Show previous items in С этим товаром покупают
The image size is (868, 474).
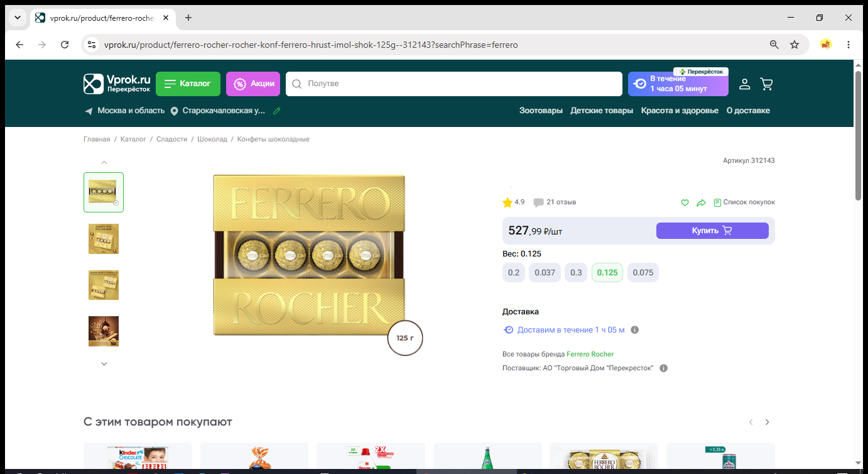click(x=751, y=422)
